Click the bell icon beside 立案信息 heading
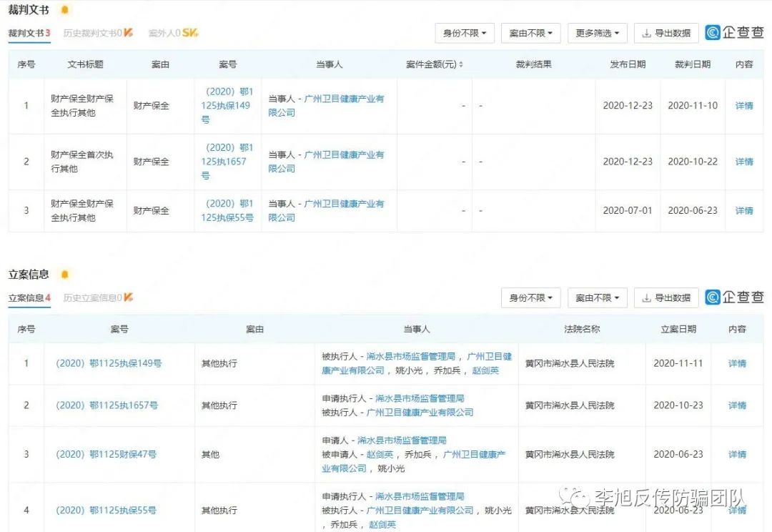This screenshot has height=532, width=772. point(65,275)
